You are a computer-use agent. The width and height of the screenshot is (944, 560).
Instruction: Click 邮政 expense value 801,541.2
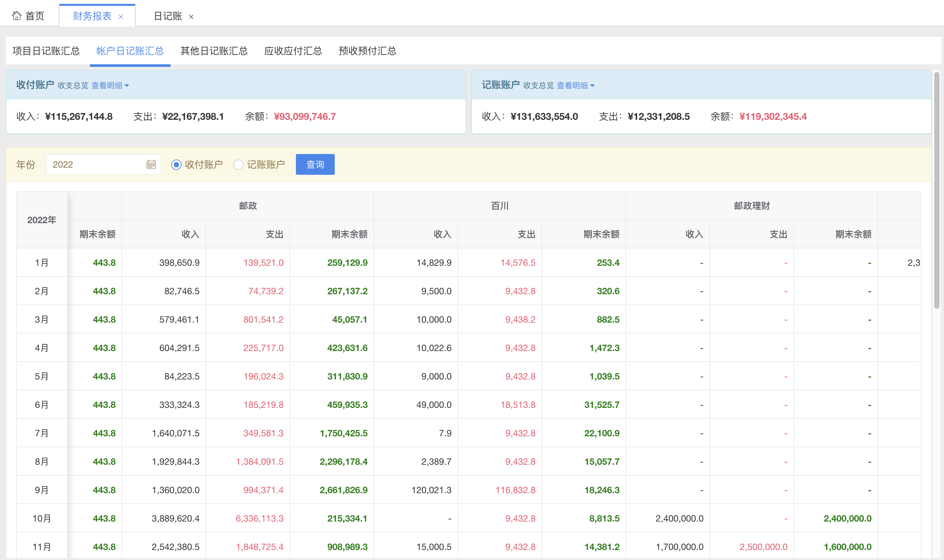pos(263,319)
